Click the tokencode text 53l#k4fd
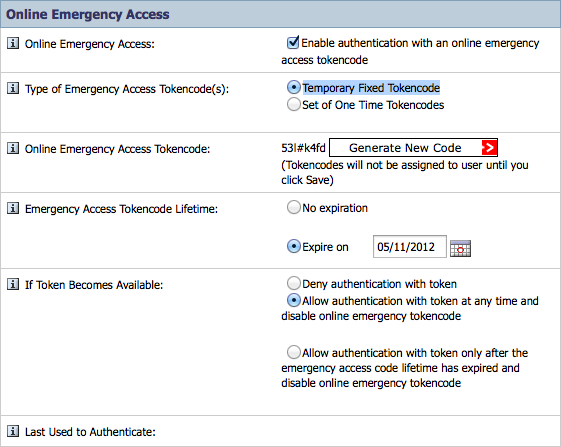This screenshot has height=447, width=561. [x=303, y=148]
